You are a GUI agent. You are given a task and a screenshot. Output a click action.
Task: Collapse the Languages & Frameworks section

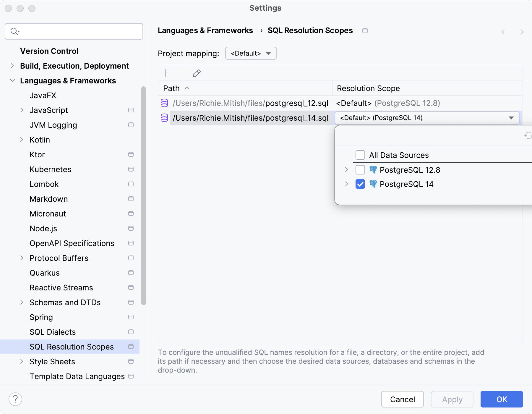click(x=12, y=80)
